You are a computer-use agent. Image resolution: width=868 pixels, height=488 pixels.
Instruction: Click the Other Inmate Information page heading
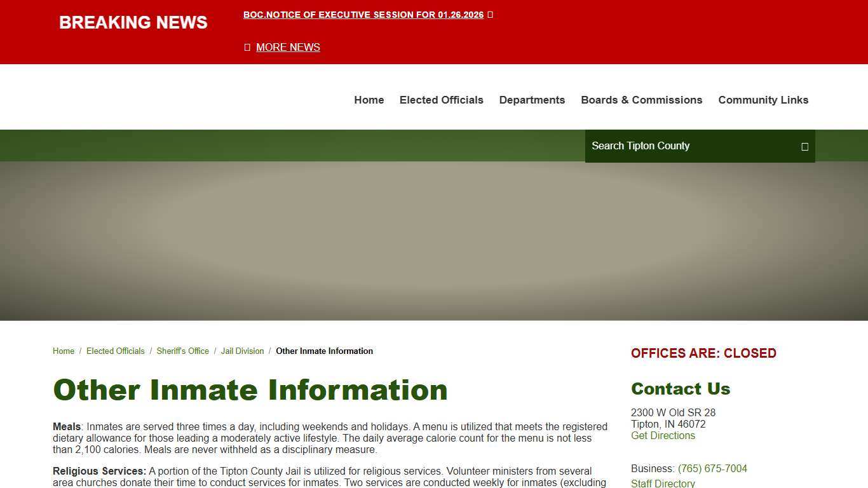click(x=250, y=390)
